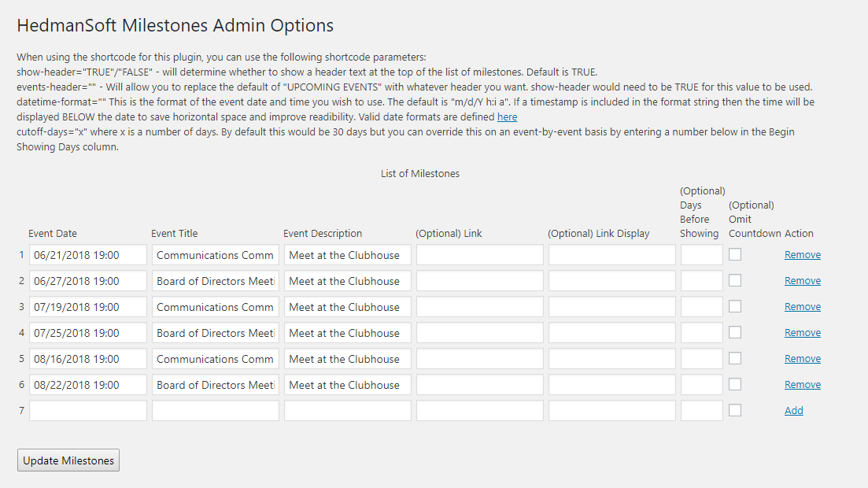The width and height of the screenshot is (868, 488).
Task: Click Link Display field in row 5
Action: click(612, 359)
